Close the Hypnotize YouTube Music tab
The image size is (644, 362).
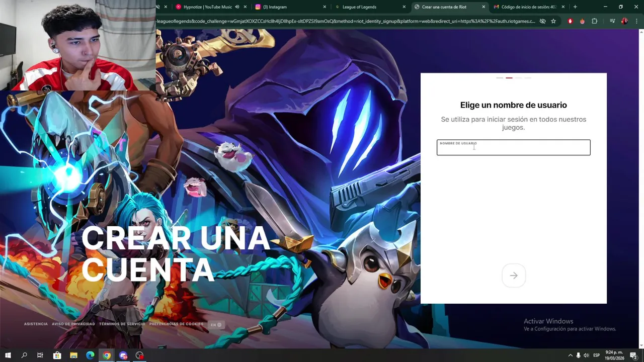245,7
